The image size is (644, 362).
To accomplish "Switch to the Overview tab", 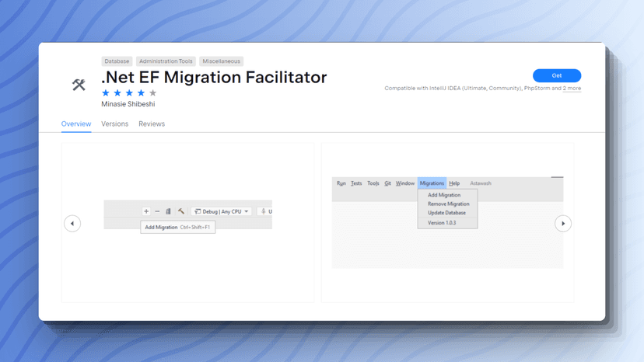I will point(76,124).
